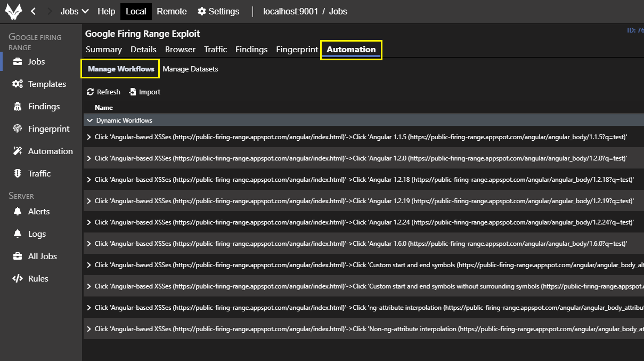The height and width of the screenshot is (361, 644).
Task: Click the Automation magic wand icon
Action: pos(18,151)
